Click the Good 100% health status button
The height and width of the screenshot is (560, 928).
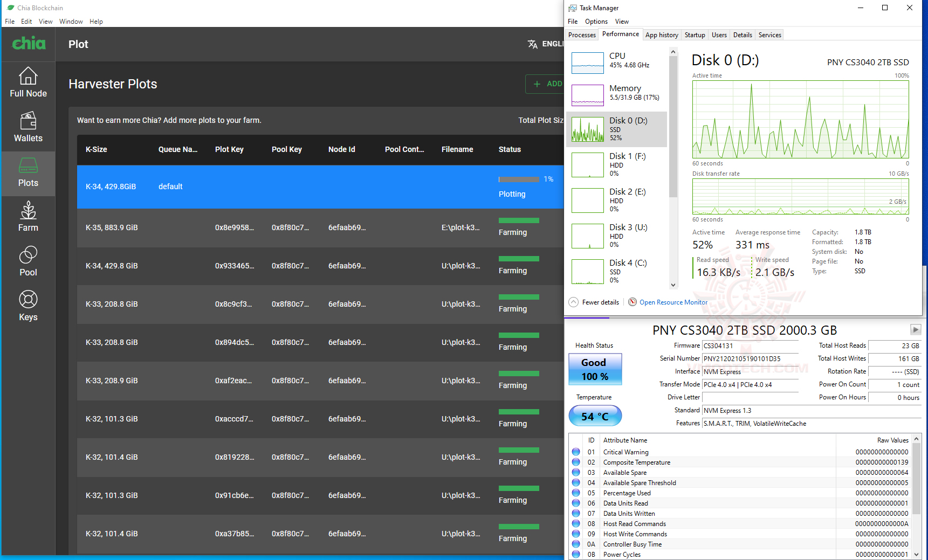[x=595, y=369]
